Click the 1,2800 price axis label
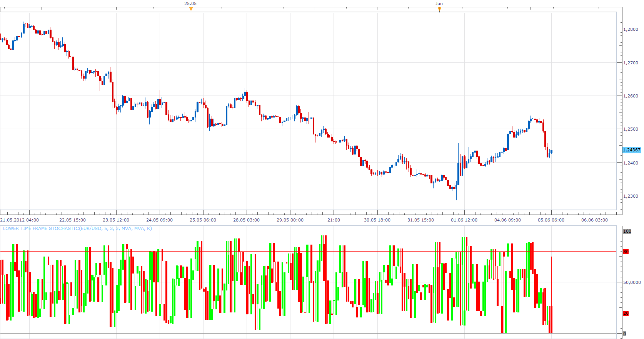The image size is (644, 339). tap(631, 29)
